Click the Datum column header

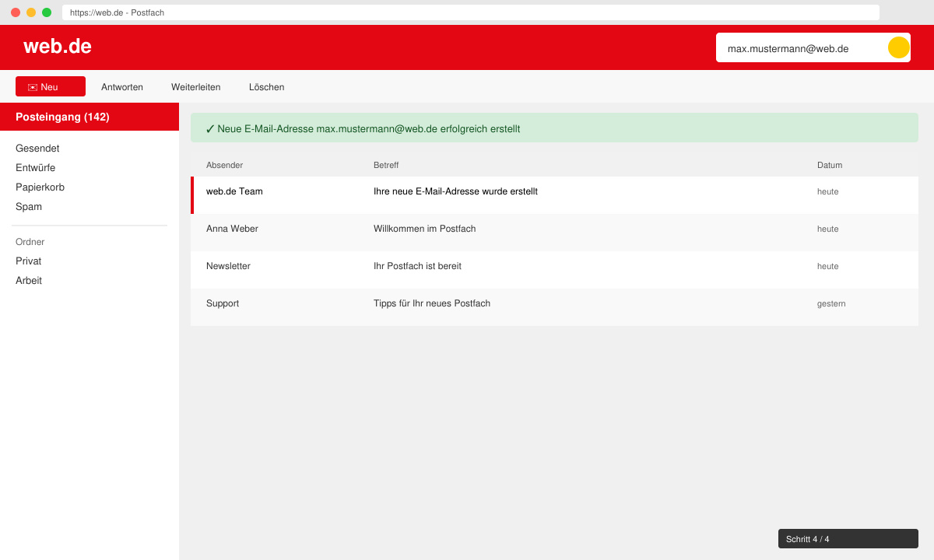click(x=830, y=165)
